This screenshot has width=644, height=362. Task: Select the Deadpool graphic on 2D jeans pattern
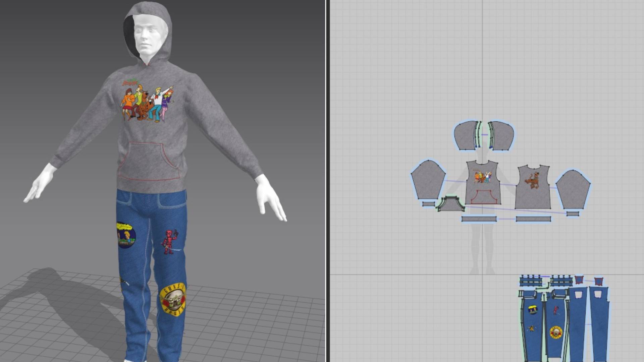(556, 310)
